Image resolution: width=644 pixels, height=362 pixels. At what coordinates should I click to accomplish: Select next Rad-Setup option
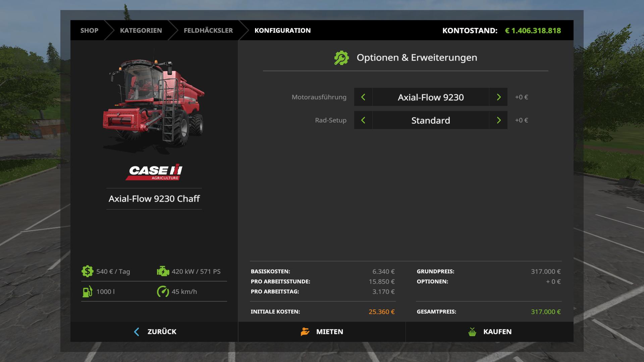tap(498, 120)
